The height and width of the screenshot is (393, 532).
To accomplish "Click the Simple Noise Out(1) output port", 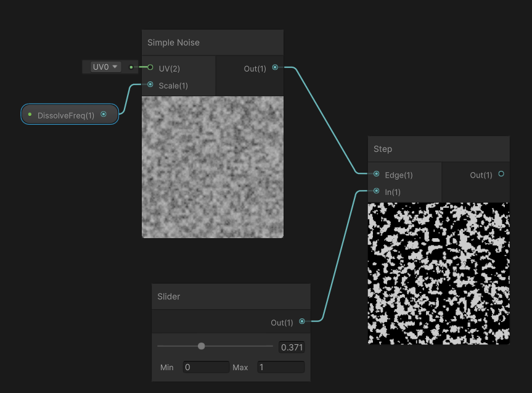I will pyautogui.click(x=275, y=67).
